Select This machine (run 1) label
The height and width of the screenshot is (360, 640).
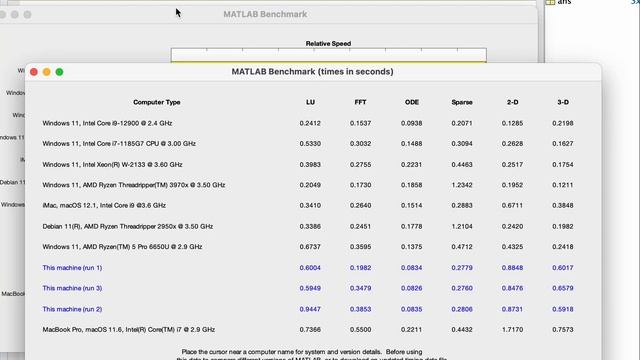(x=72, y=268)
